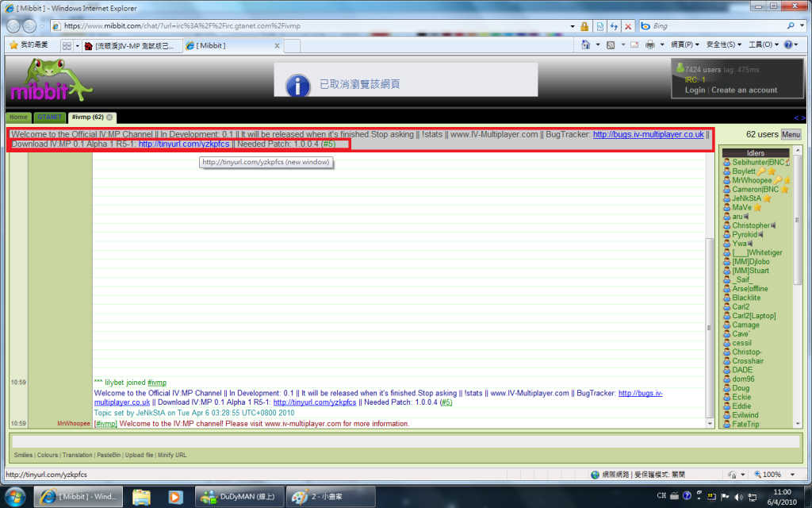The width and height of the screenshot is (812, 508).
Task: Switch to the GTANET tab
Action: [x=48, y=117]
